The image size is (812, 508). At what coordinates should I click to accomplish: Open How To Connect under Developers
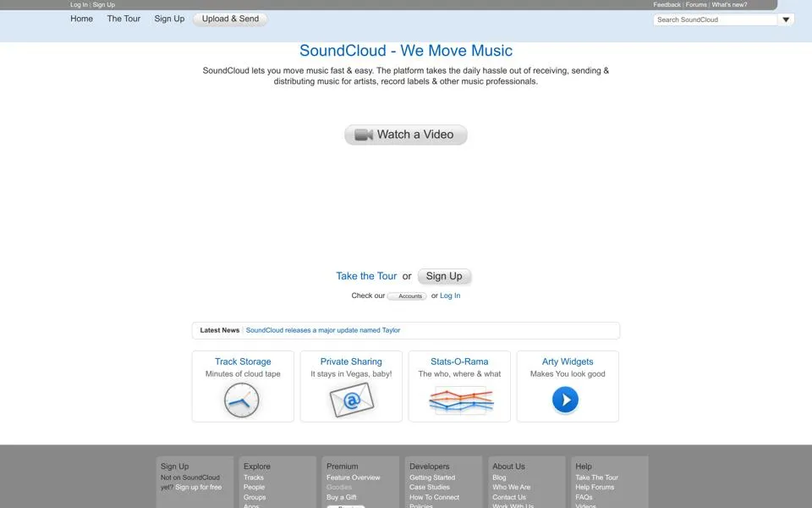pyautogui.click(x=435, y=497)
